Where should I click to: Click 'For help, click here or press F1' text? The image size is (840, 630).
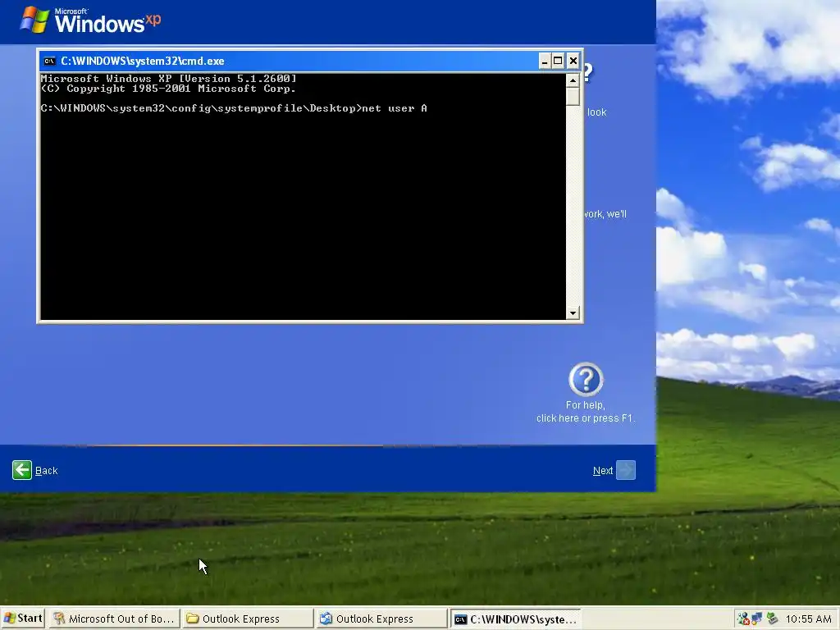[x=586, y=412]
